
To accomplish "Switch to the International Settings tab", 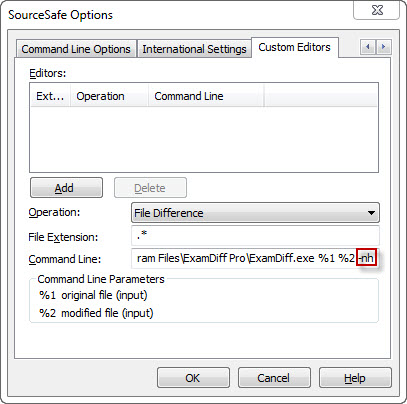I will 194,49.
